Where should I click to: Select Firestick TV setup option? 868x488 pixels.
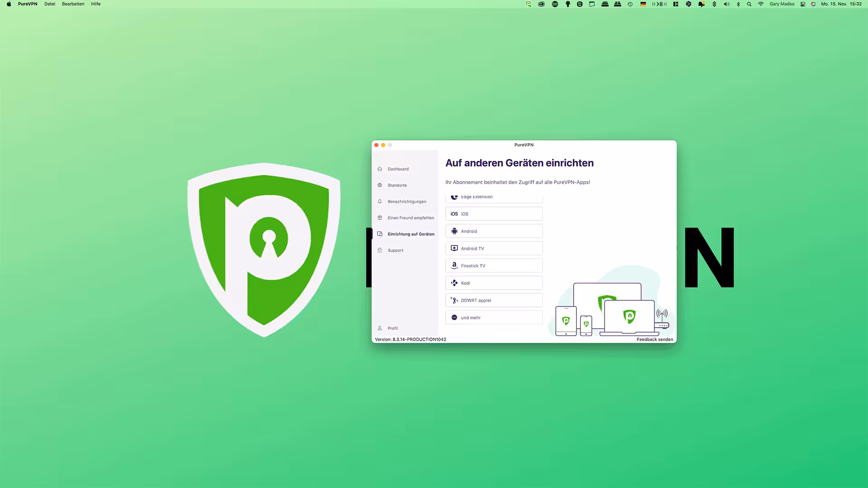494,265
